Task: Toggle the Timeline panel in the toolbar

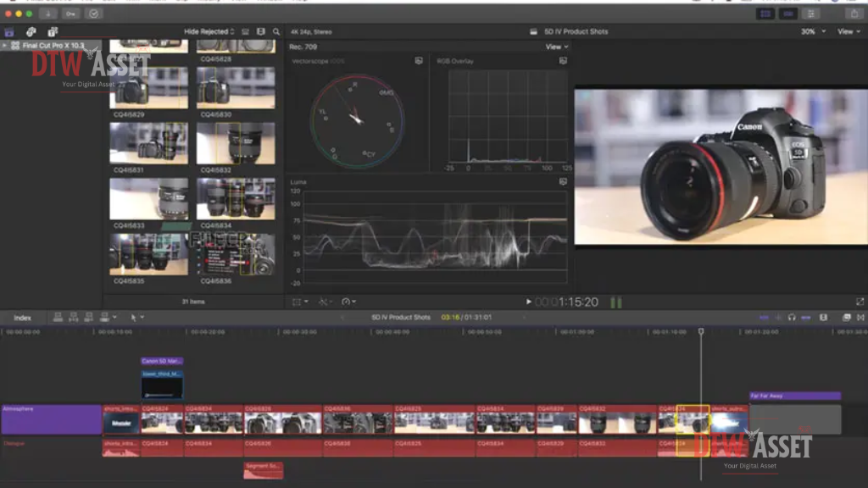Action: [788, 14]
